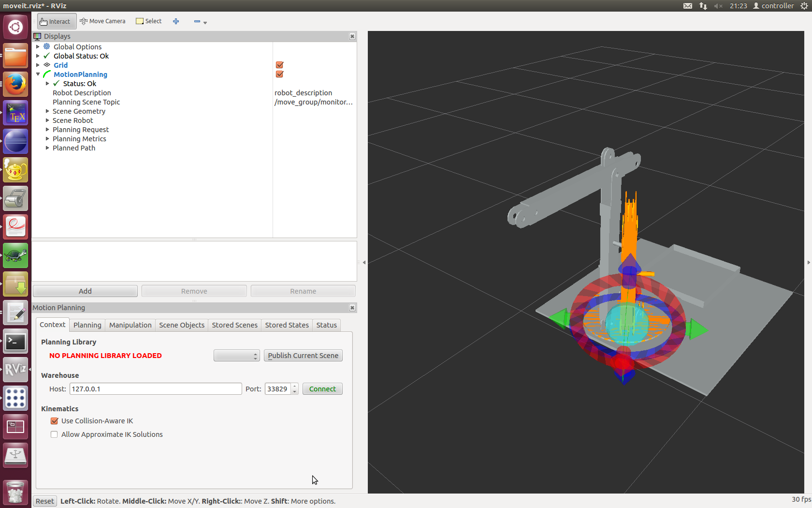Select the Interact tool

[56, 21]
